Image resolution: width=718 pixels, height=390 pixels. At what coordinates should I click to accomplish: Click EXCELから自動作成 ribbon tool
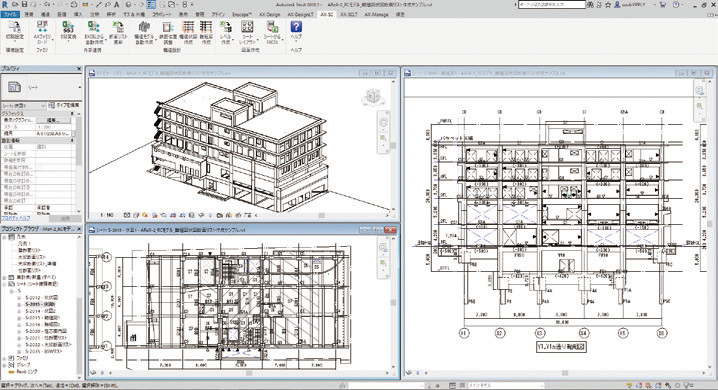94,32
